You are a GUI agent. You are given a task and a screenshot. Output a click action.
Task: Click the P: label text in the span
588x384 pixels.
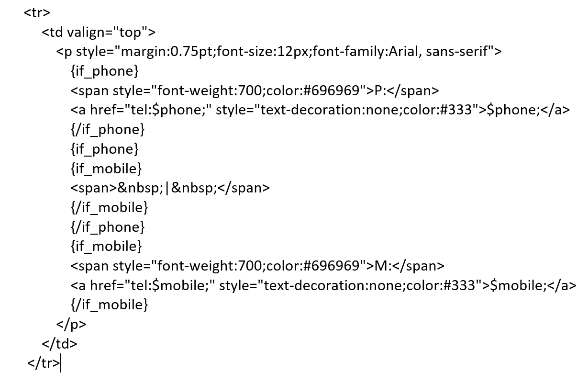pyautogui.click(x=380, y=90)
